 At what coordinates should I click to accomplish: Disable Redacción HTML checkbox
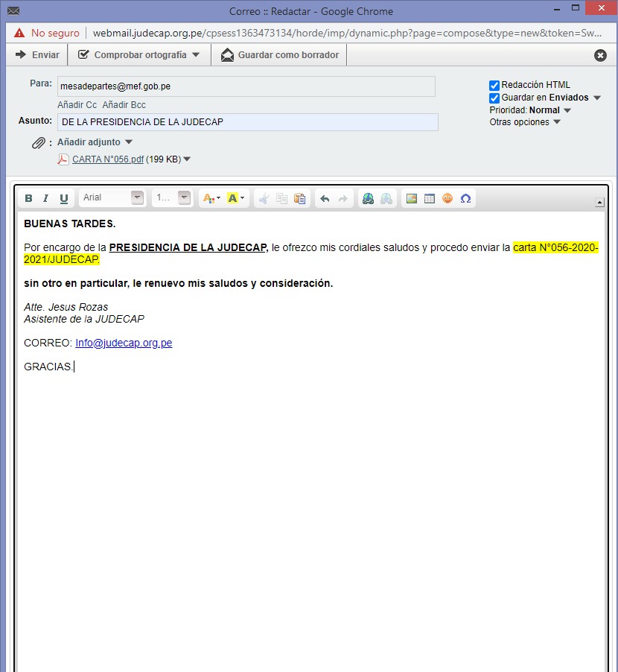click(x=494, y=86)
